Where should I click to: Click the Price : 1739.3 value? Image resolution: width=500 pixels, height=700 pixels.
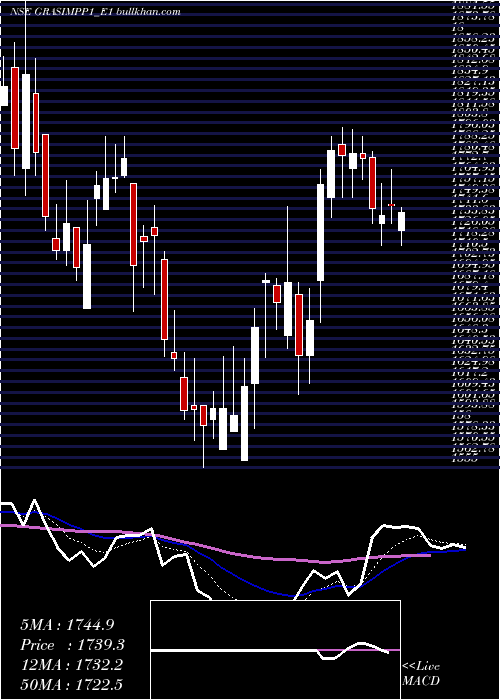coord(72,645)
